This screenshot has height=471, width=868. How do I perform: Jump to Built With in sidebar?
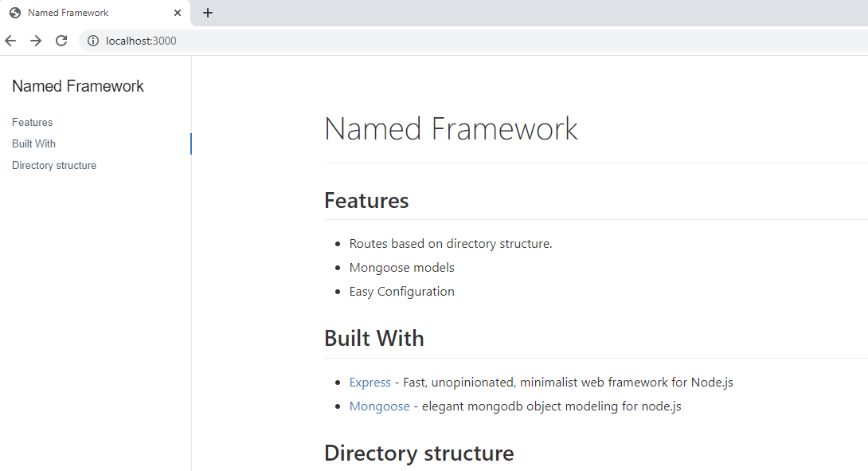coord(33,143)
